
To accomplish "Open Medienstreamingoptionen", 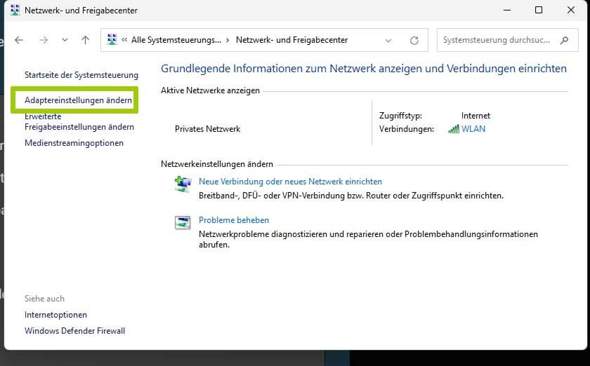I will point(74,143).
